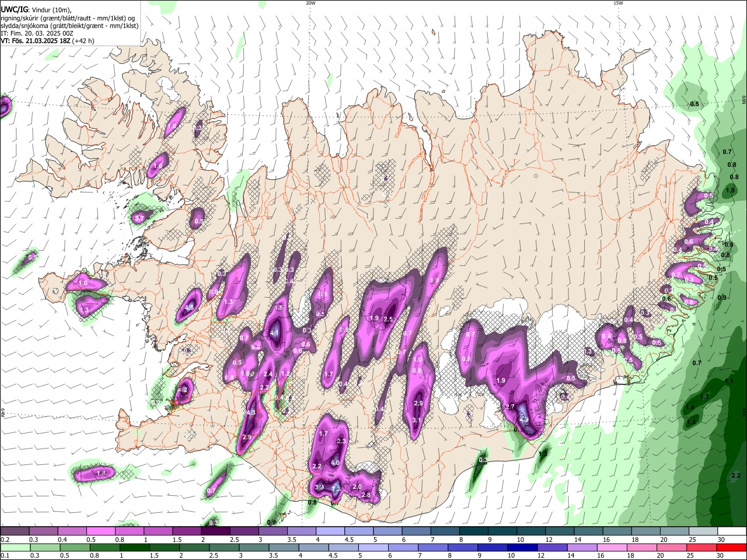Click the '3.3' precipitation value on the map
Viewport: 747px width, 560px height.
coord(319,487)
